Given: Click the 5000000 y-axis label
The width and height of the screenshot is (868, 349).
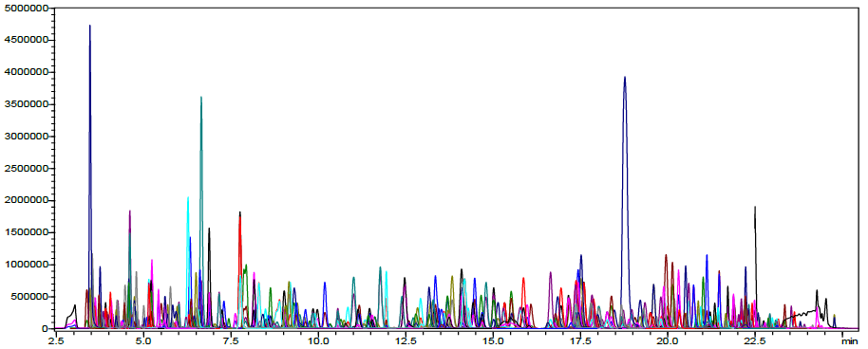Looking at the screenshot, I should pos(25,9).
